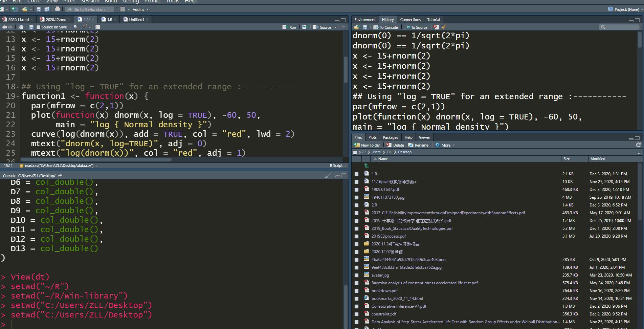Click the Run button in editor toolbar
The height and width of the screenshot is (329, 644).
(289, 27)
